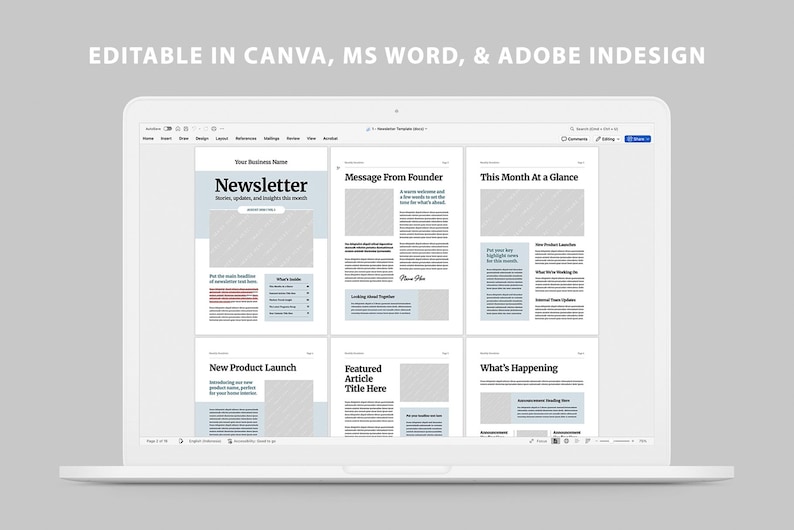Click Accessibility: Good to go status
This screenshot has height=530, width=794.
click(252, 441)
